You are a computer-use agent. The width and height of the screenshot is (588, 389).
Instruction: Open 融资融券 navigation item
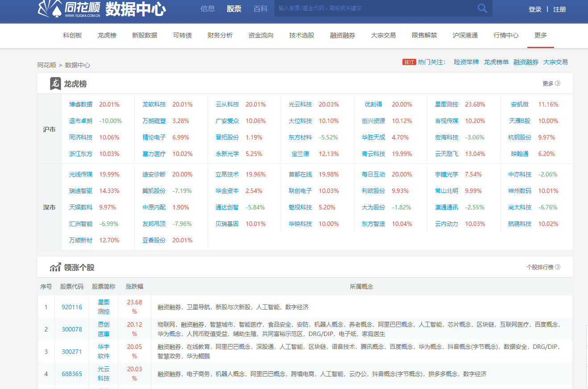pos(343,35)
